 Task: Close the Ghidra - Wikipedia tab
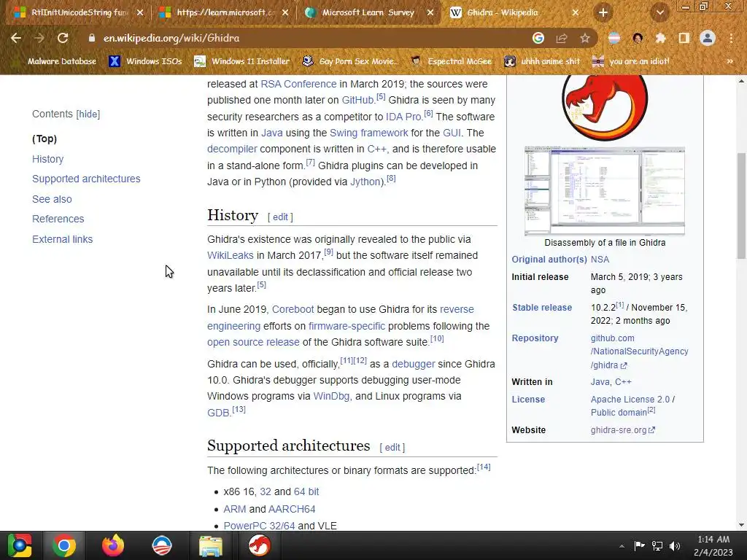[576, 13]
